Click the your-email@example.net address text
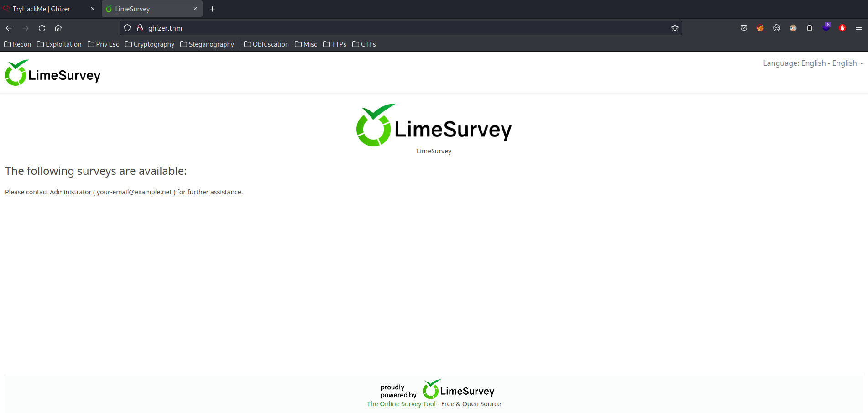 134,192
